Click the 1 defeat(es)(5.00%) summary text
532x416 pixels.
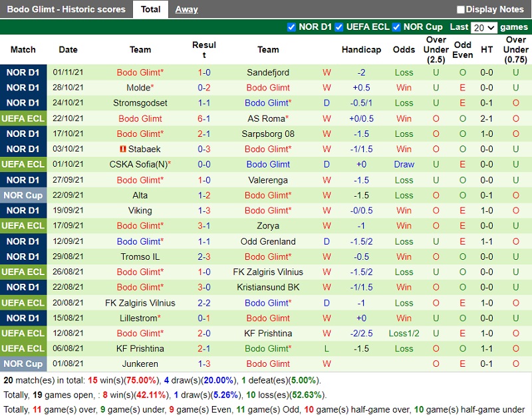[x=281, y=380]
